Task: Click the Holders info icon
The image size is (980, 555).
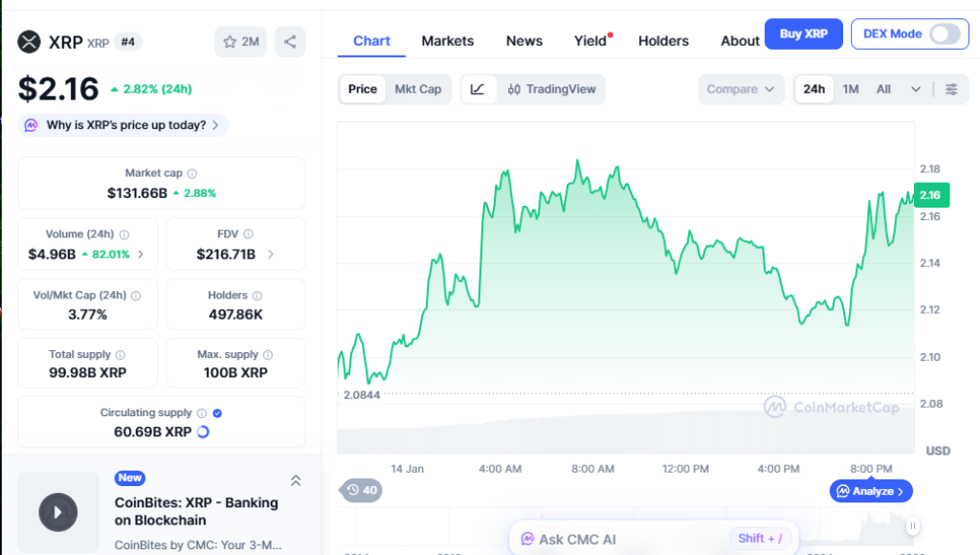Action: 256,296
